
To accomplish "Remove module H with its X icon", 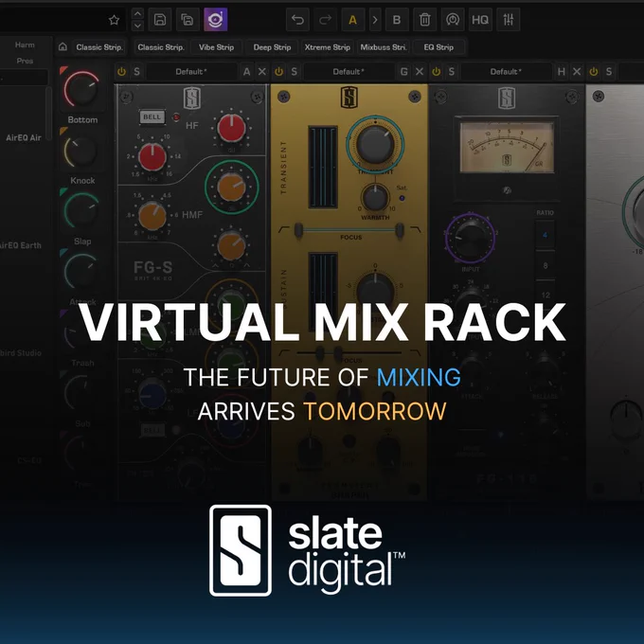I will [x=577, y=71].
